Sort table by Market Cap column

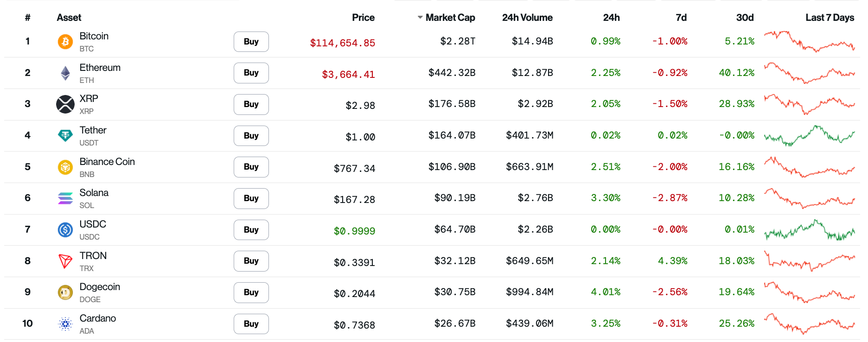[x=450, y=18]
